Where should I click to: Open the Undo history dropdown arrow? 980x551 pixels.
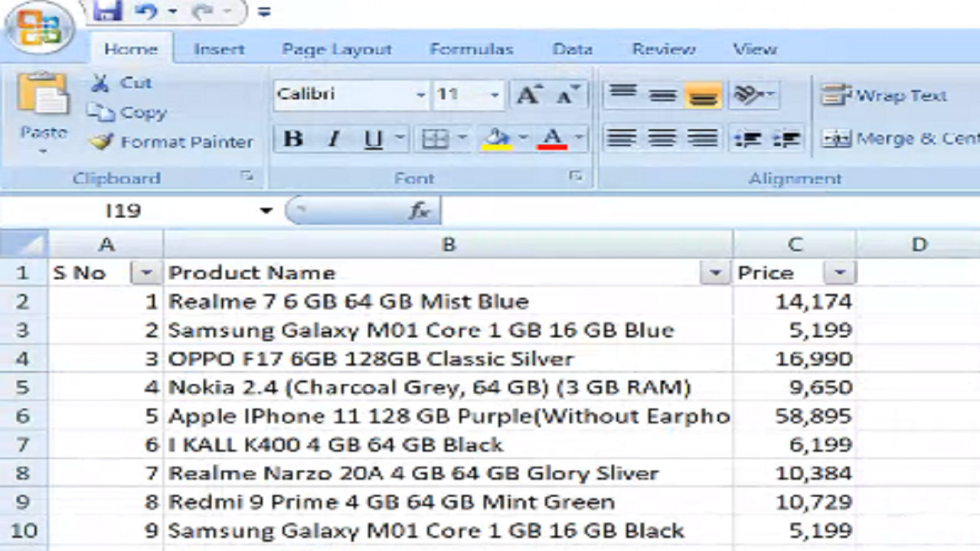click(x=172, y=11)
